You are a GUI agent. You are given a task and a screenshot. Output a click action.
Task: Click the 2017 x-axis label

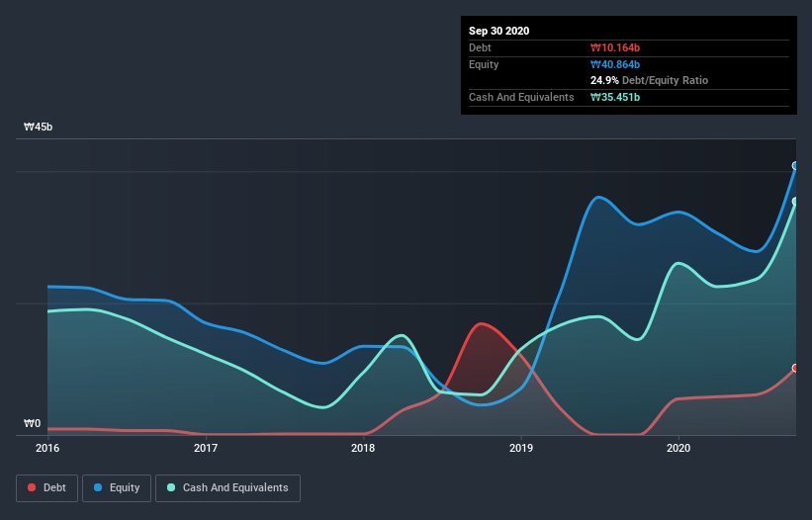coord(206,448)
